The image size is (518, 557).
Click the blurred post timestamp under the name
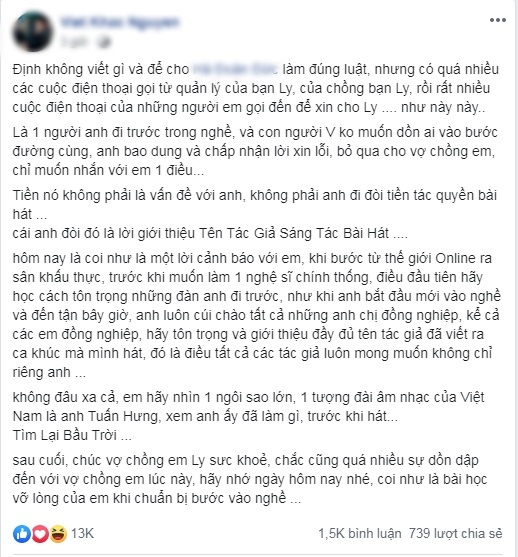75,42
